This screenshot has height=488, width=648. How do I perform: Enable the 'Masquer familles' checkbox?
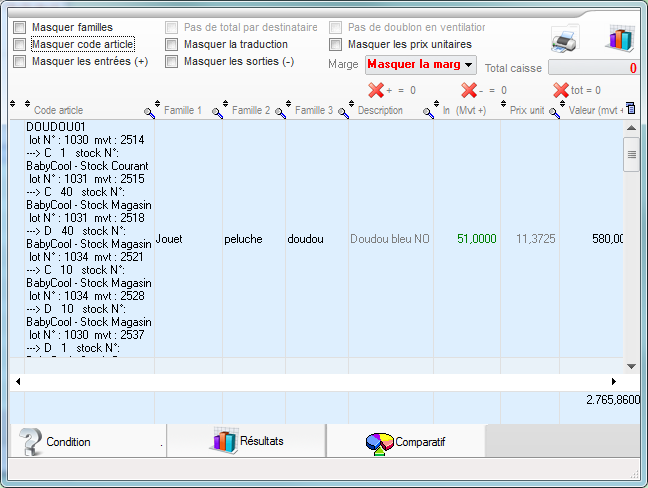pos(20,28)
